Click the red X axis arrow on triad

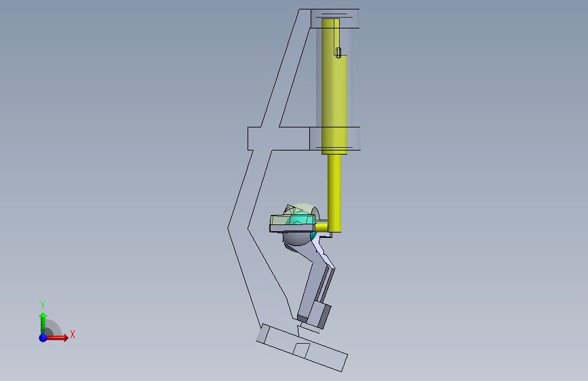point(57,338)
